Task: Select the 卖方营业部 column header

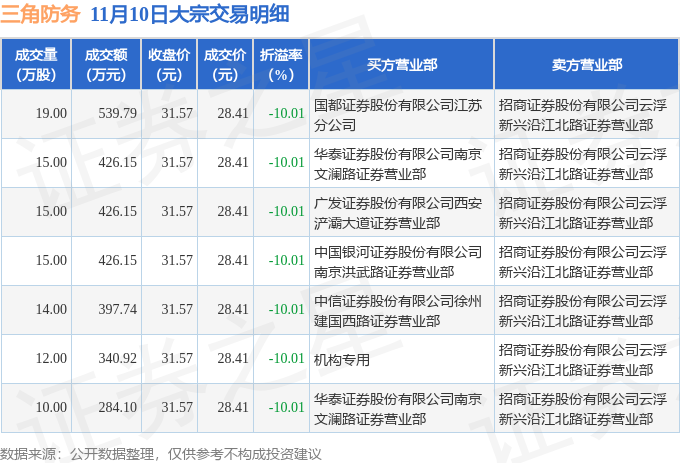Action: coord(587,65)
